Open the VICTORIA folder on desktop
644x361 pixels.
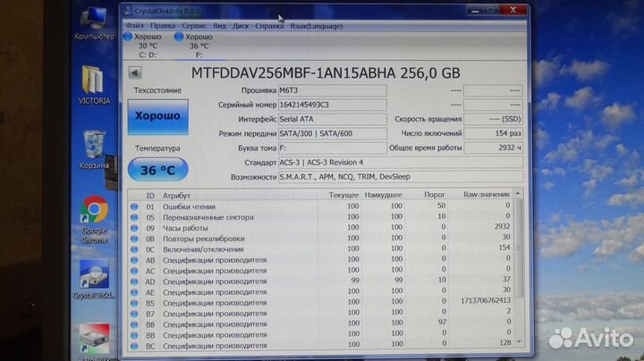94,85
